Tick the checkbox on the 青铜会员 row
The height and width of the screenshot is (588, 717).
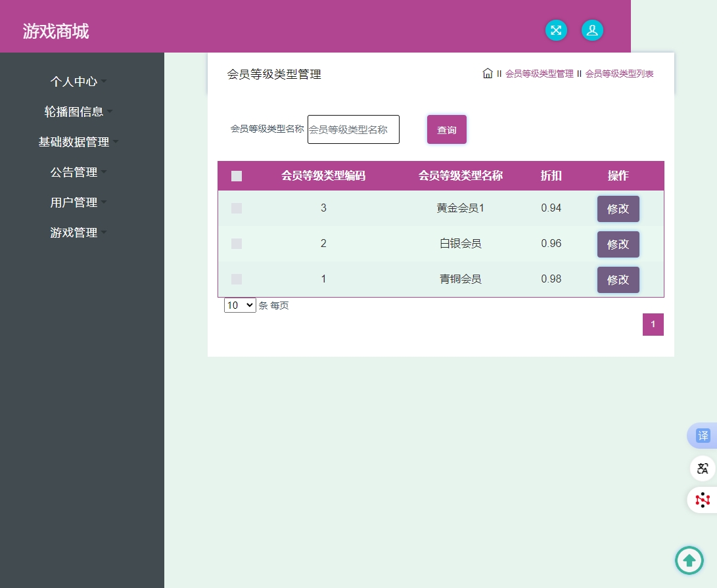237,279
